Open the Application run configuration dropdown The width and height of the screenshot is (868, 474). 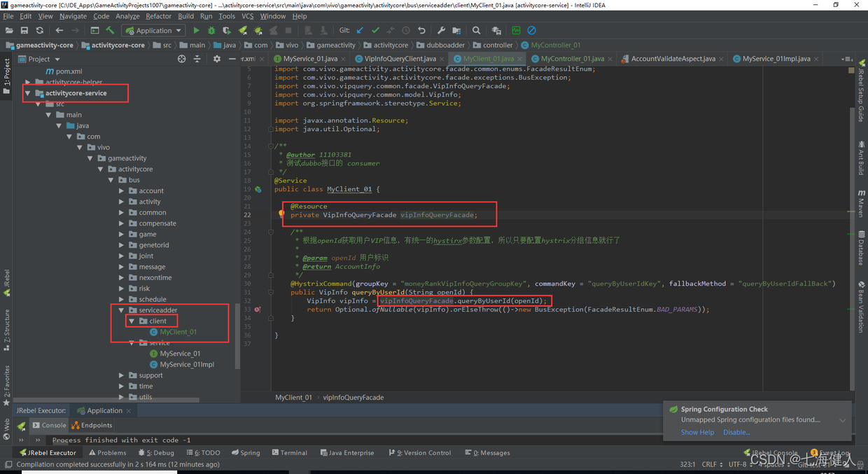pos(153,30)
